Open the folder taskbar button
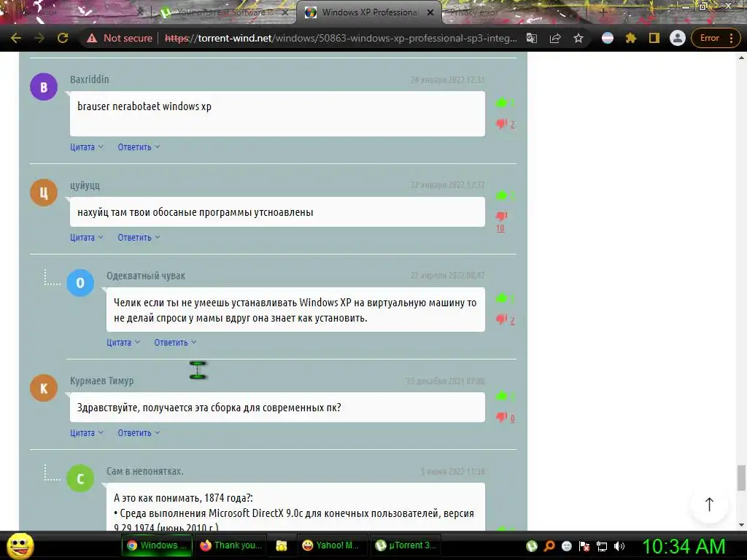Screen dimensions: 747x560 pos(282,545)
